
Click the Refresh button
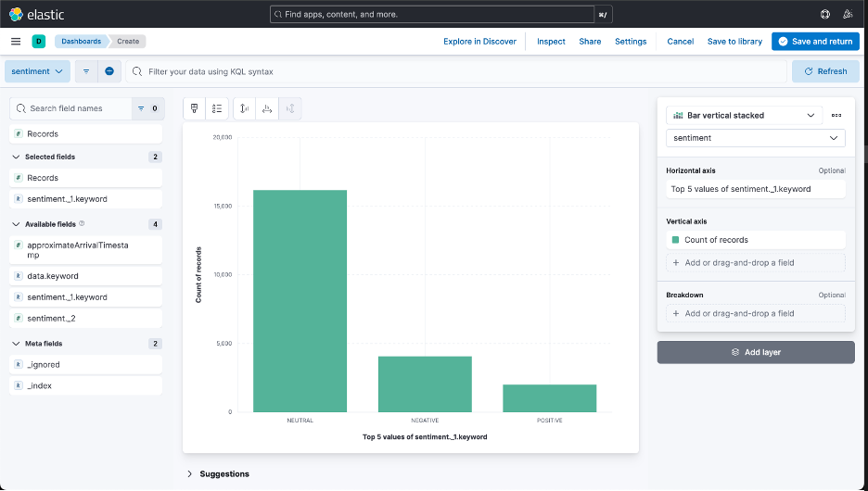click(x=825, y=71)
